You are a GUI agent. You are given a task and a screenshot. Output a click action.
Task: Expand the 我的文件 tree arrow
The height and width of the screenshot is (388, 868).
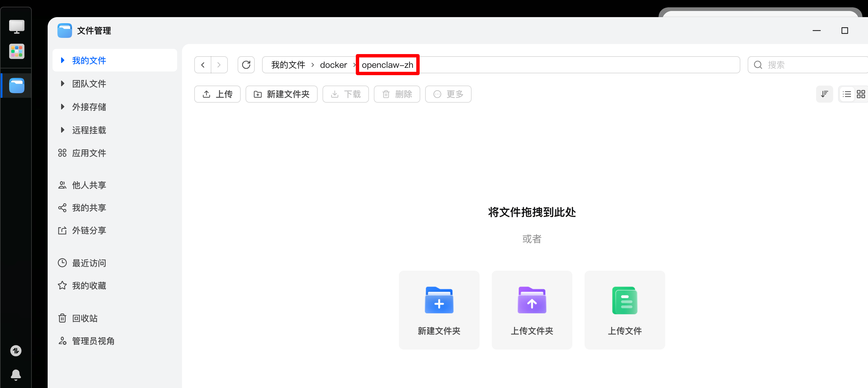62,60
